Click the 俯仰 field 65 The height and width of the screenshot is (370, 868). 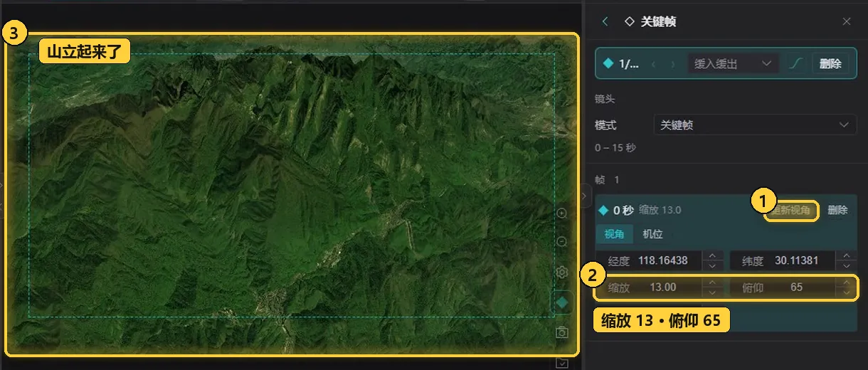(784, 287)
